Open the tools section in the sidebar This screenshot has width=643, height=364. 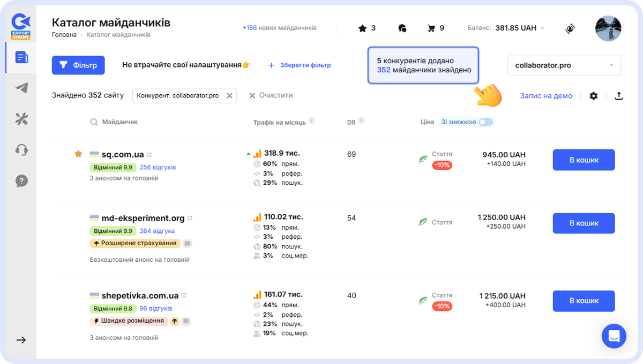20,119
